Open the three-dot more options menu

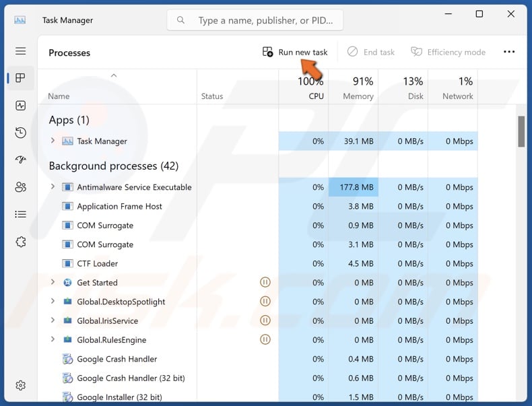tap(509, 52)
